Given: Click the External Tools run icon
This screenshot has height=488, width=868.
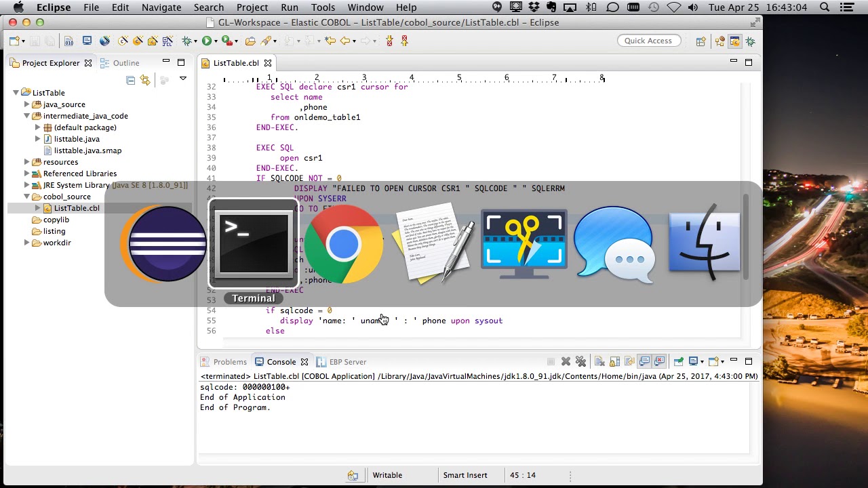Looking at the screenshot, I should click(226, 41).
